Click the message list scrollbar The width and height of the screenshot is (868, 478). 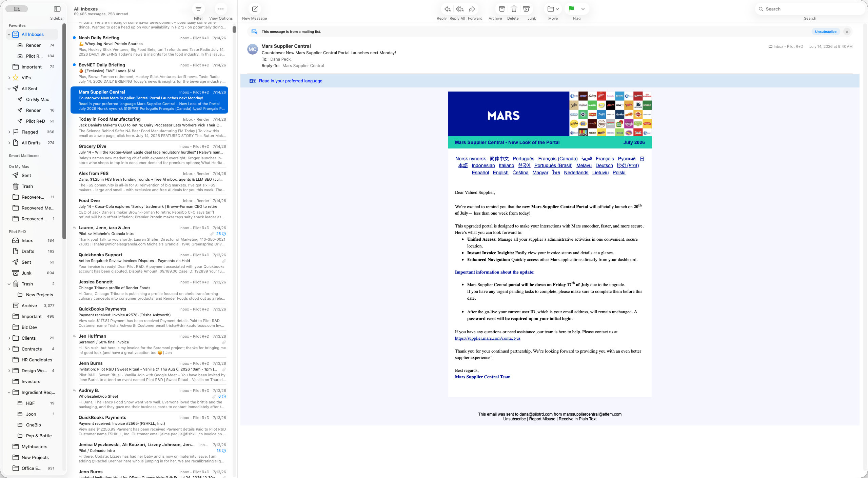(234, 29)
